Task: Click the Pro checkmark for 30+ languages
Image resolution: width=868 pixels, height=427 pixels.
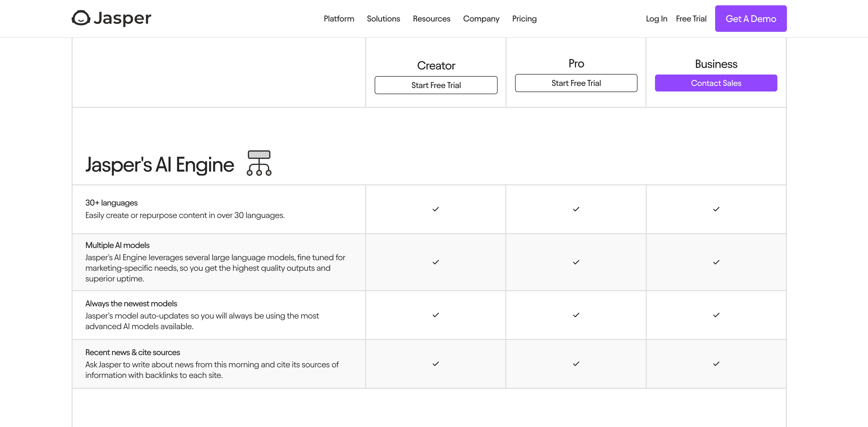Action: pyautogui.click(x=576, y=209)
